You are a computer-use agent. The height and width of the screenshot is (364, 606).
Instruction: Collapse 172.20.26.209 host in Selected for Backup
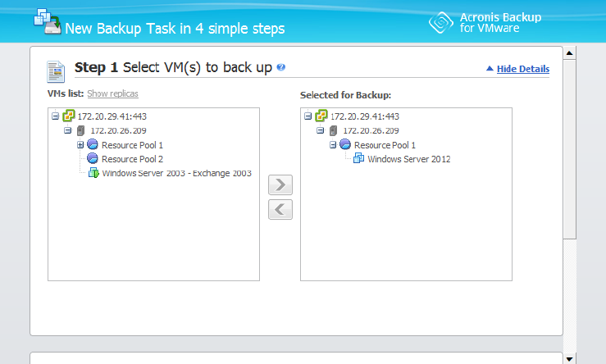pyautogui.click(x=320, y=130)
